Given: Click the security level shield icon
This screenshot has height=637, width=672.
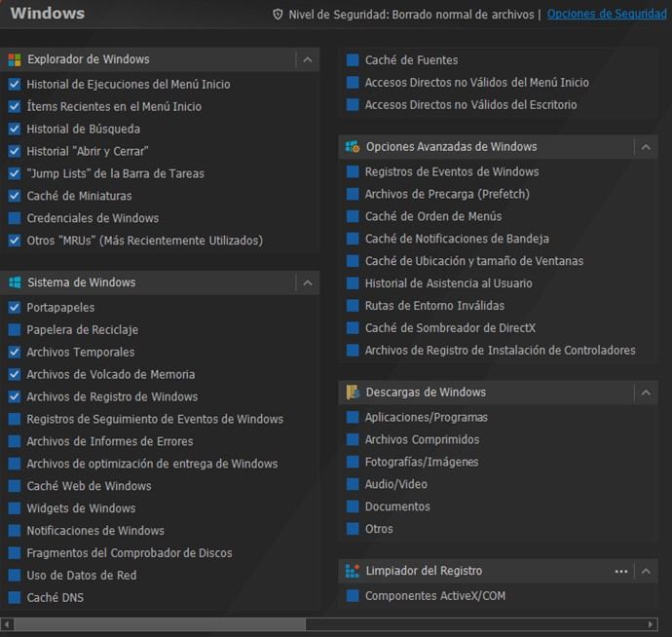Looking at the screenshot, I should (x=278, y=15).
